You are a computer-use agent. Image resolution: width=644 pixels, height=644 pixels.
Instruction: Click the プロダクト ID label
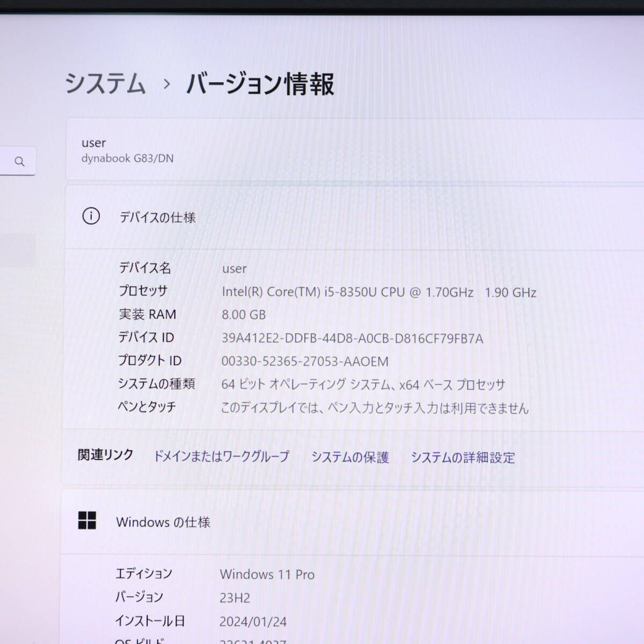tap(150, 360)
